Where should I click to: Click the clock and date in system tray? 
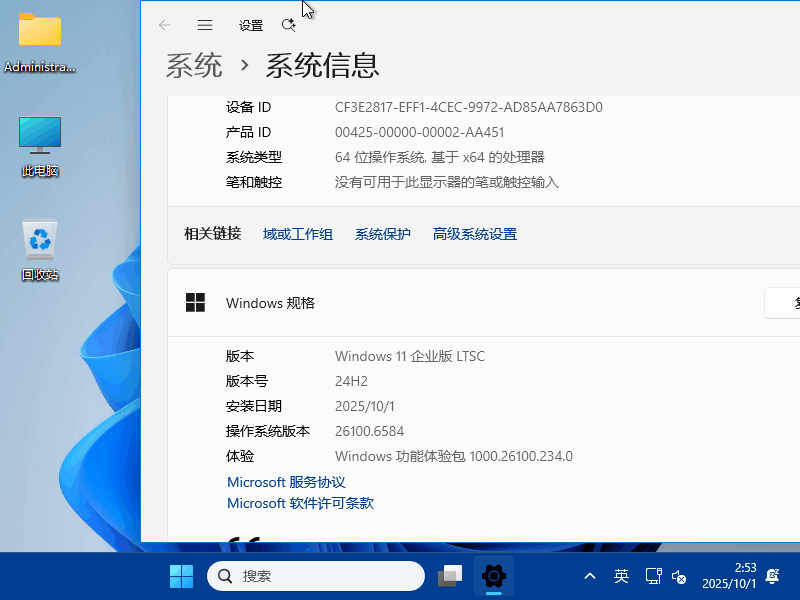(x=732, y=576)
